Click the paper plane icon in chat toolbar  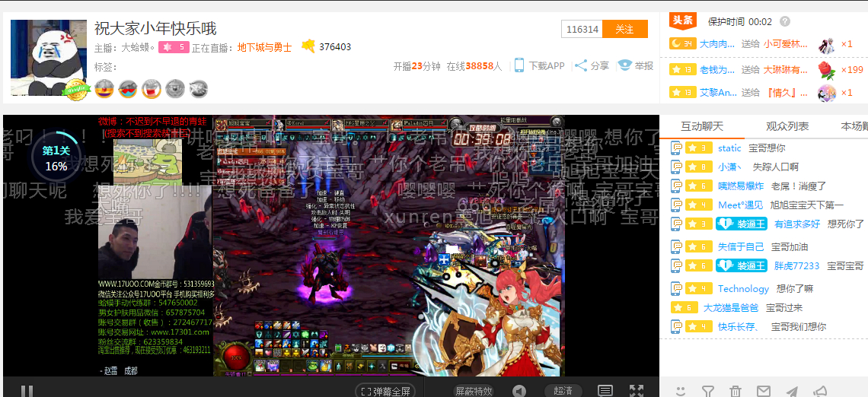pos(792,392)
